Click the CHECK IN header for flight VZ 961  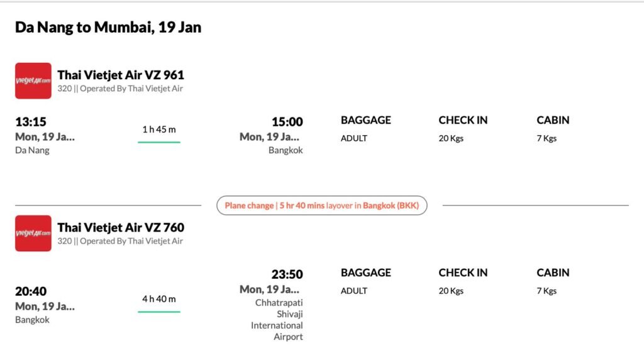pyautogui.click(x=463, y=120)
